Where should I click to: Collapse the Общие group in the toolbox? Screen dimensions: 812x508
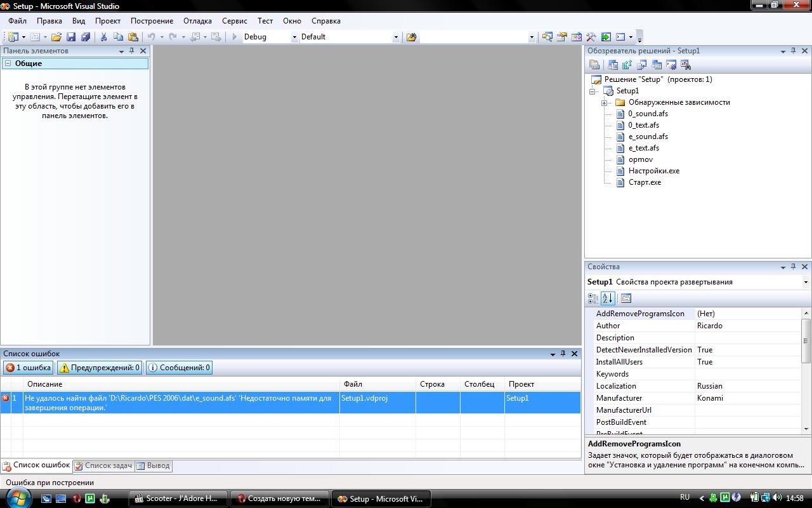pyautogui.click(x=8, y=63)
